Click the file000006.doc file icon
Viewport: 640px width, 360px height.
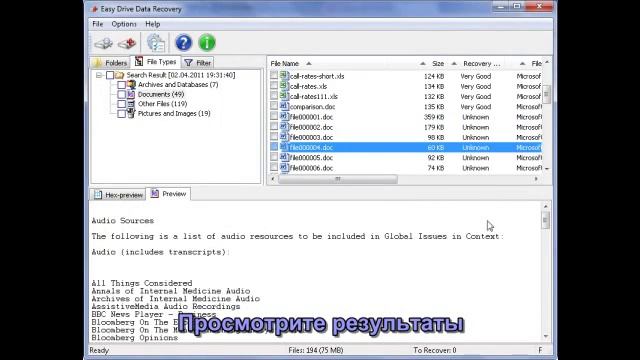coord(284,167)
